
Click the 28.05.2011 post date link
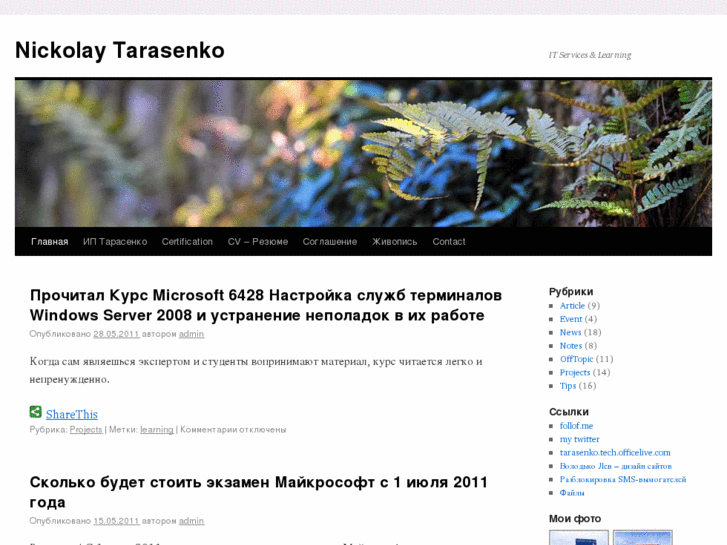116,334
